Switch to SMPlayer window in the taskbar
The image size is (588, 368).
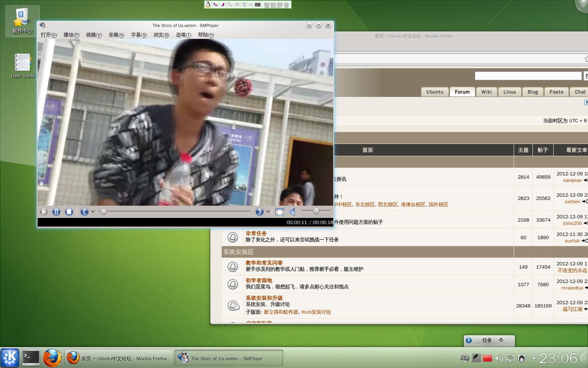[229, 358]
